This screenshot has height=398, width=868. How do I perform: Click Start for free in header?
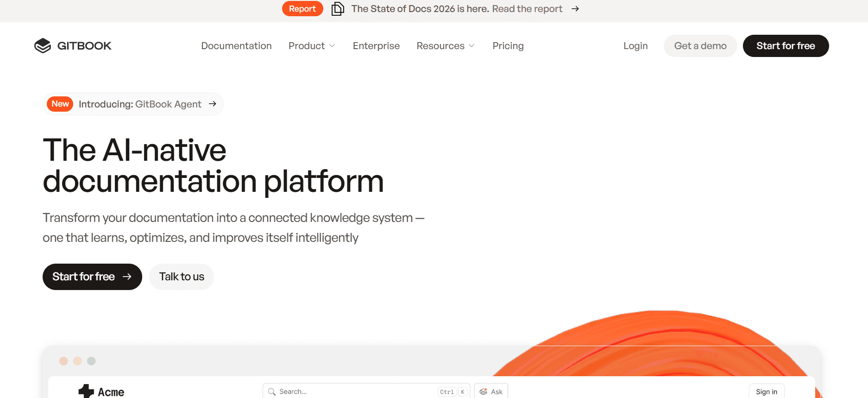(786, 46)
